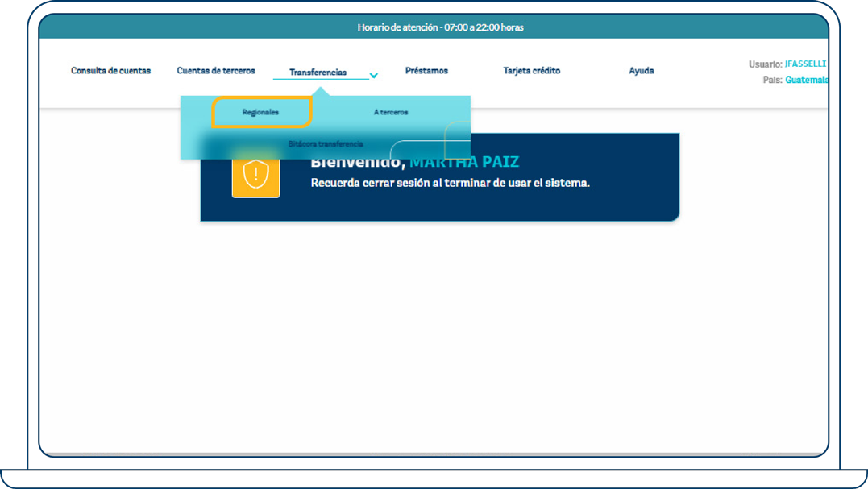Open the Préstamos menu
The image size is (868, 489).
click(x=426, y=70)
